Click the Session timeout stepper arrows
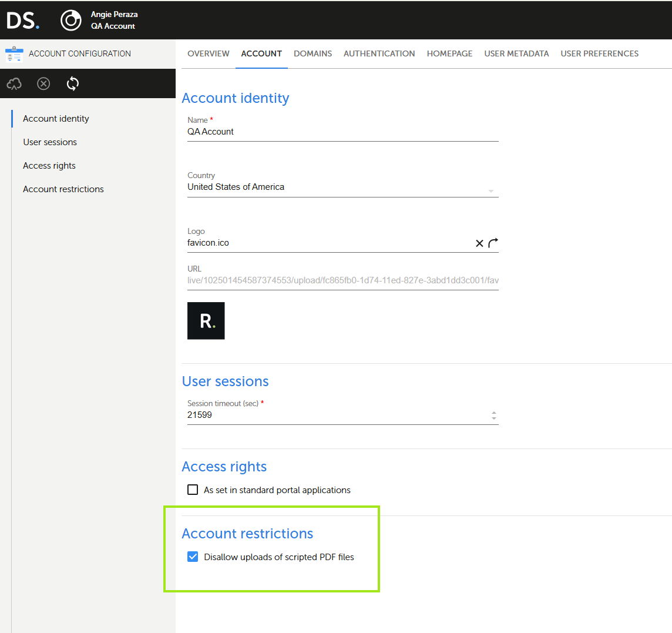Screen dimensions: 672x633 pos(493,415)
